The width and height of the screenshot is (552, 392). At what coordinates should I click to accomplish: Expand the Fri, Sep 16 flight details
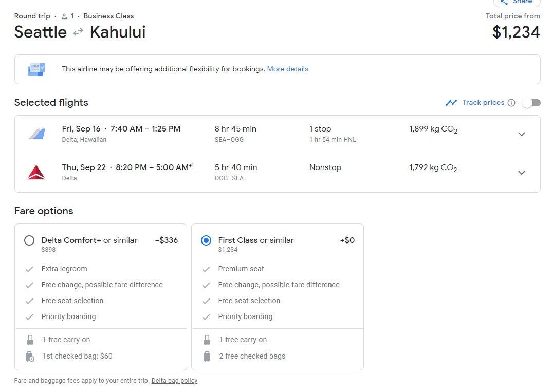click(x=521, y=134)
